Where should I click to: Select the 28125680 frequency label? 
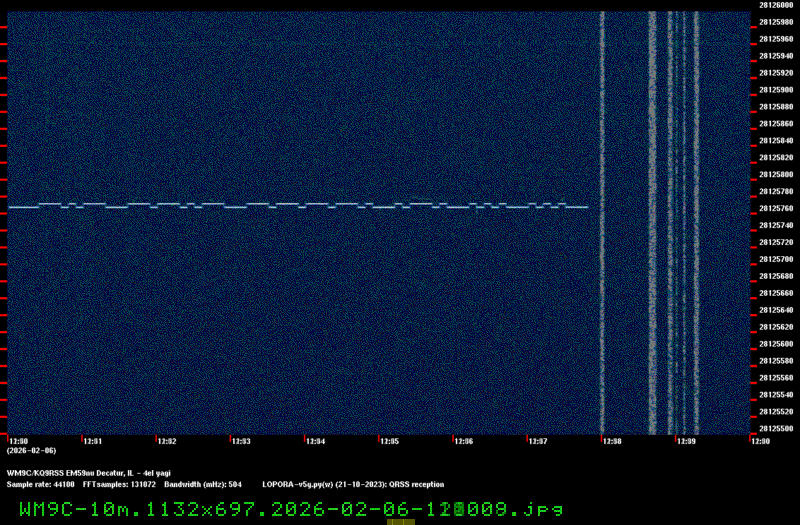(x=776, y=276)
